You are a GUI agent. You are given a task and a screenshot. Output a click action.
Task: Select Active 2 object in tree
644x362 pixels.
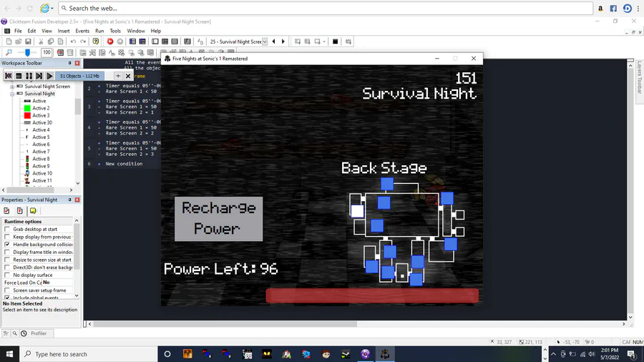coord(41,108)
